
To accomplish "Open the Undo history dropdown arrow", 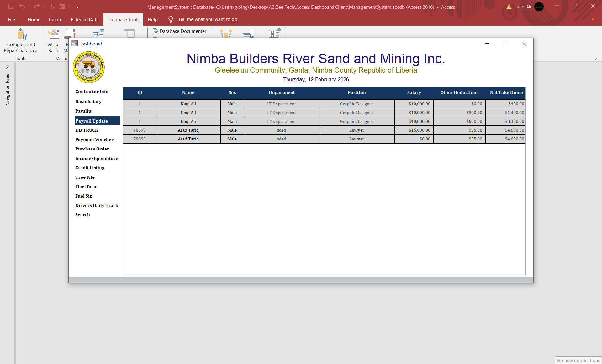I will click(29, 6).
